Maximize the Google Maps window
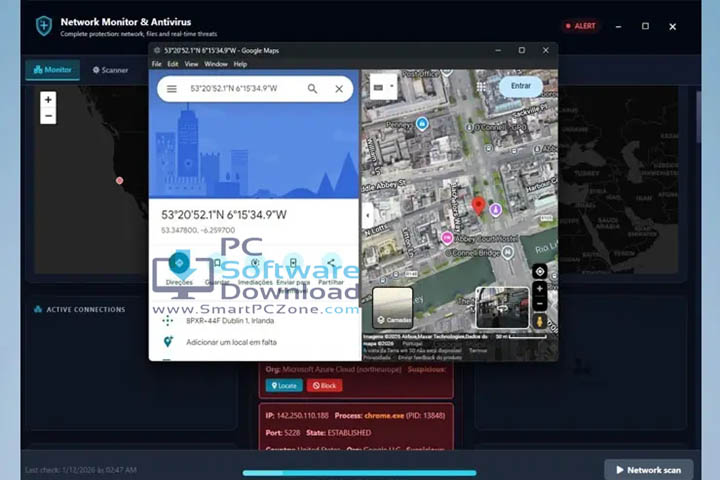Image resolution: width=720 pixels, height=480 pixels. 522,51
